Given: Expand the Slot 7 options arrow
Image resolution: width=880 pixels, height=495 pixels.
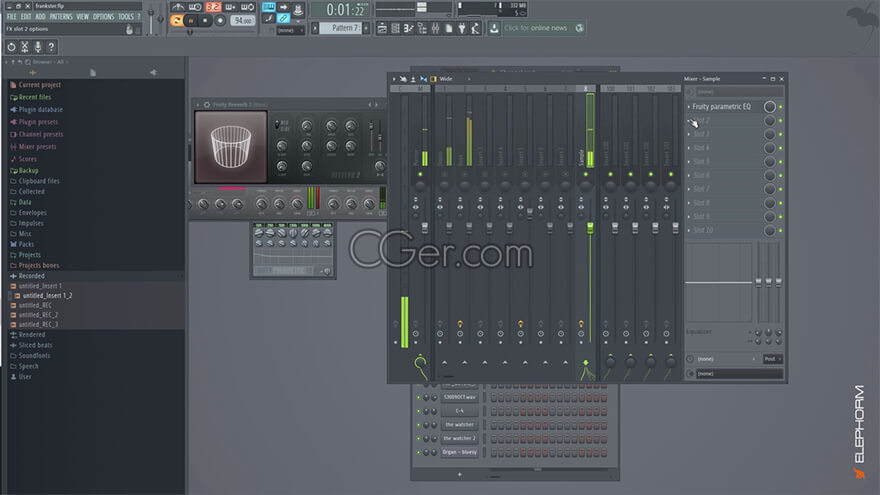Looking at the screenshot, I should tap(689, 189).
